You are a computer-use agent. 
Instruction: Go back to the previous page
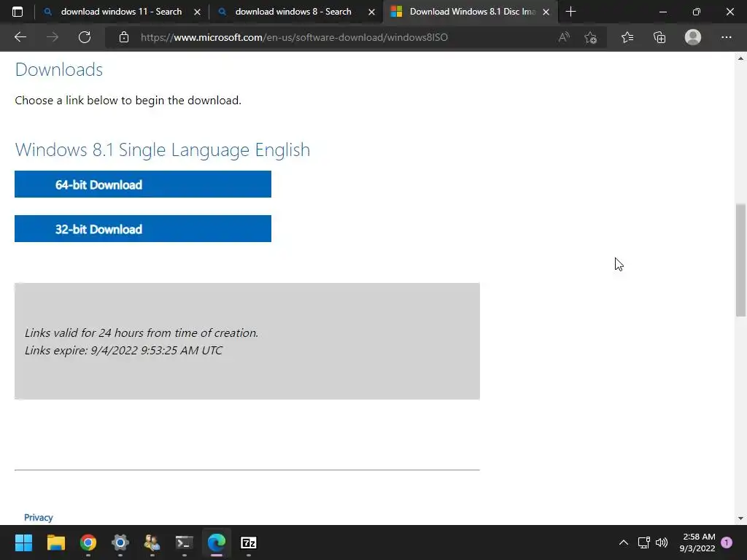click(x=20, y=37)
